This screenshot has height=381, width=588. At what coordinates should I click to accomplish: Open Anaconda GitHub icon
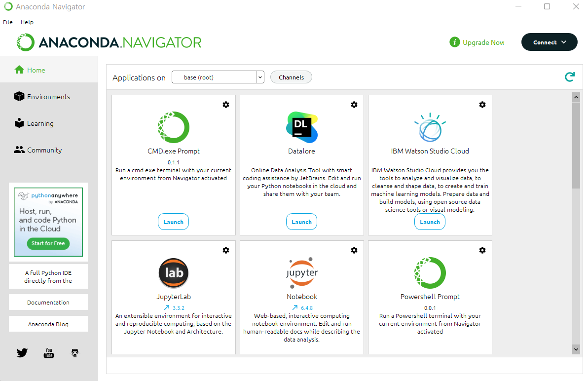point(75,353)
